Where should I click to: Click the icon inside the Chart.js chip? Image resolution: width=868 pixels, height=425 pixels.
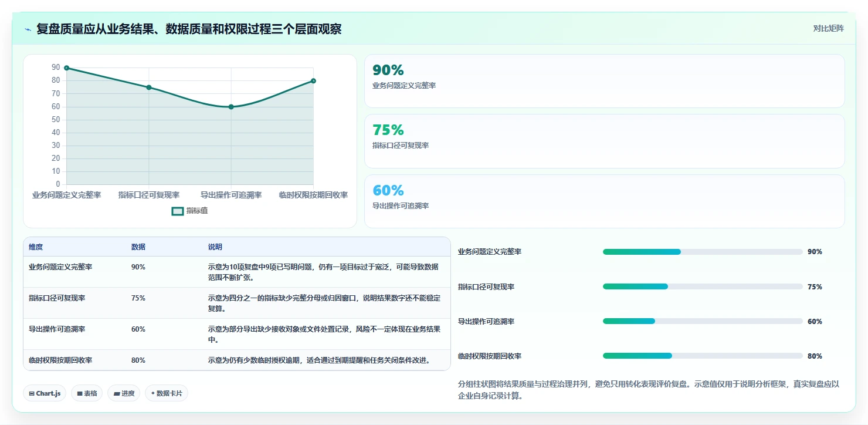[x=31, y=393]
